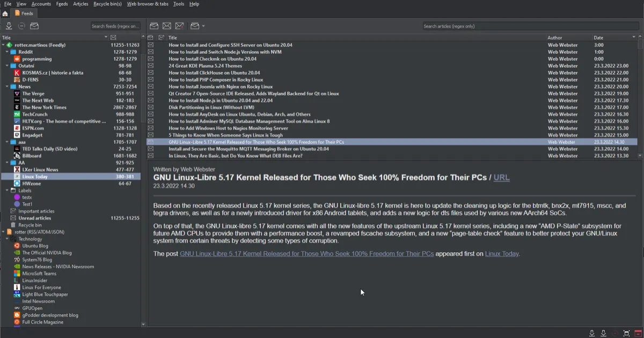Collapse the Ostatní folder
644x338 pixels.
[6, 66]
